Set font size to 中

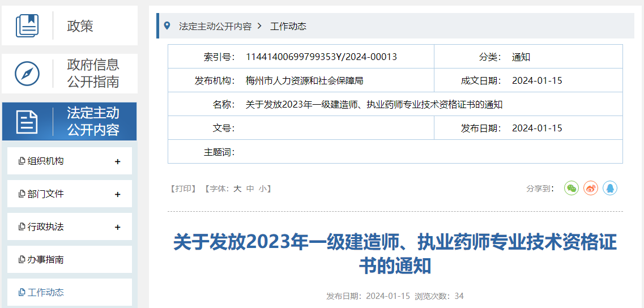pos(250,189)
